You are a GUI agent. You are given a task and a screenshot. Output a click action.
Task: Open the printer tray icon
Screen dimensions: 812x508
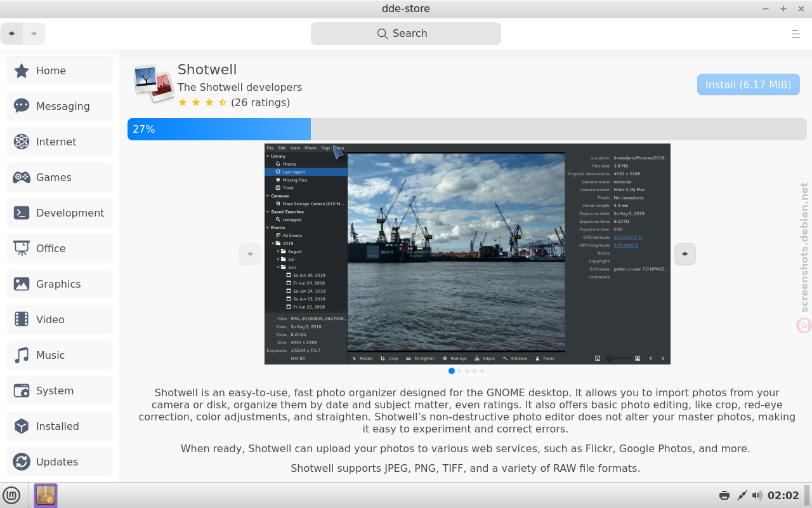724,495
